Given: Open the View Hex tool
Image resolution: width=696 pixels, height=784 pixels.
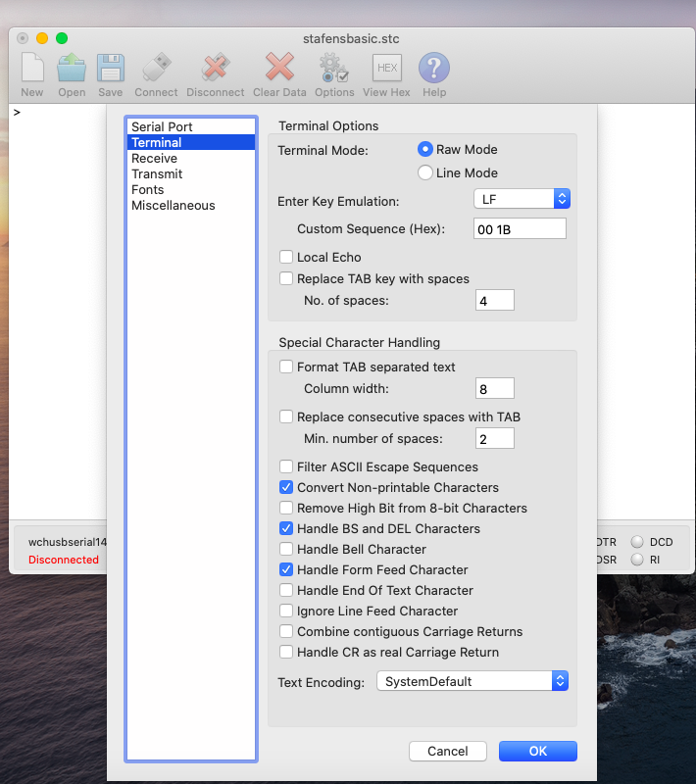Looking at the screenshot, I should (386, 69).
